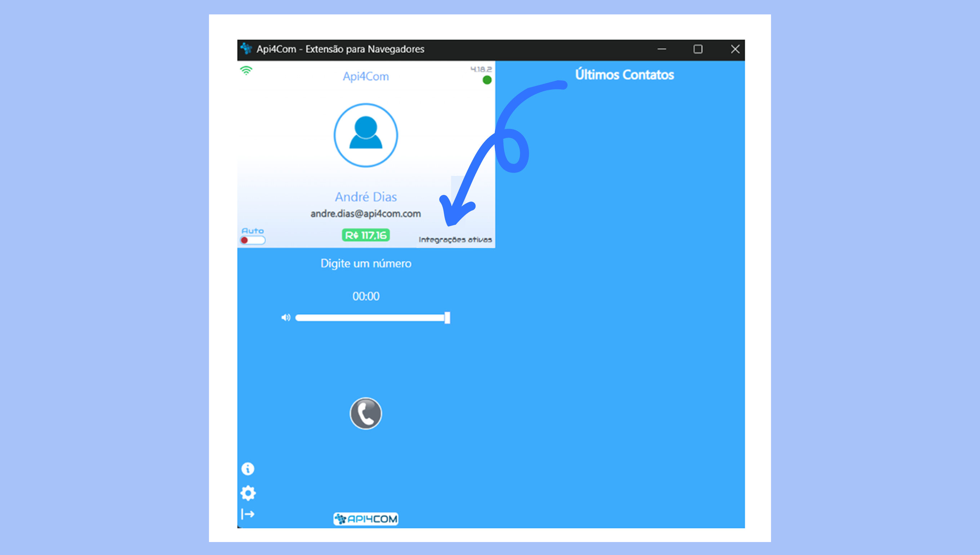The height and width of the screenshot is (555, 980).
Task: Click the green online status dot
Action: (487, 80)
